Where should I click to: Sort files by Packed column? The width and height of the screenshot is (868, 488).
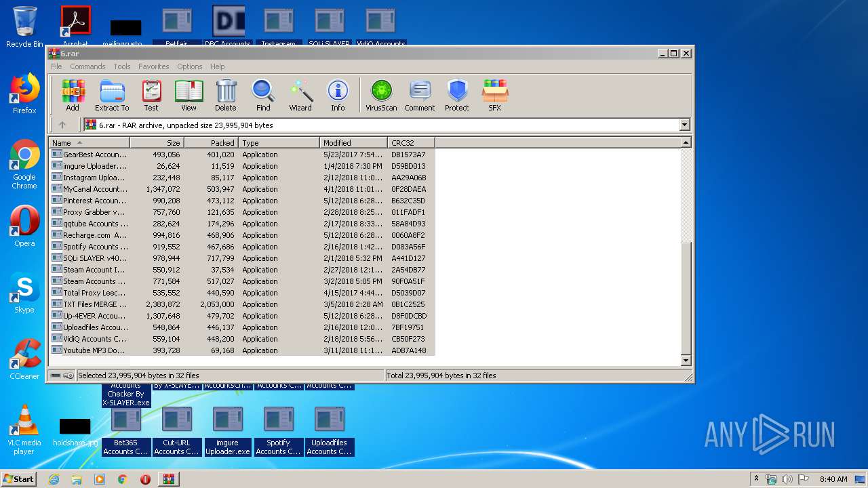212,143
